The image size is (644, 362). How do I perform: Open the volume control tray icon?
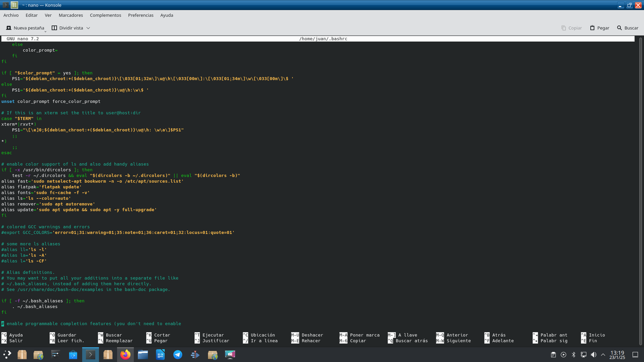tap(594, 354)
